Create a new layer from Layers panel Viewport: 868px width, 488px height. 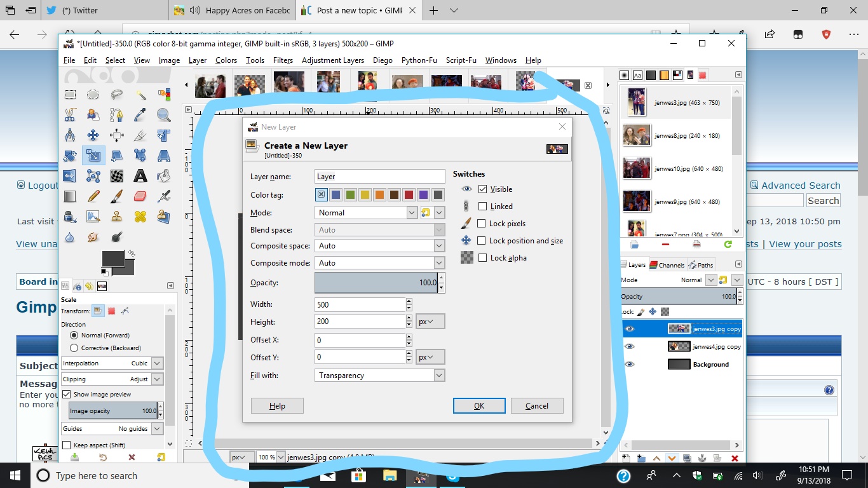click(626, 458)
